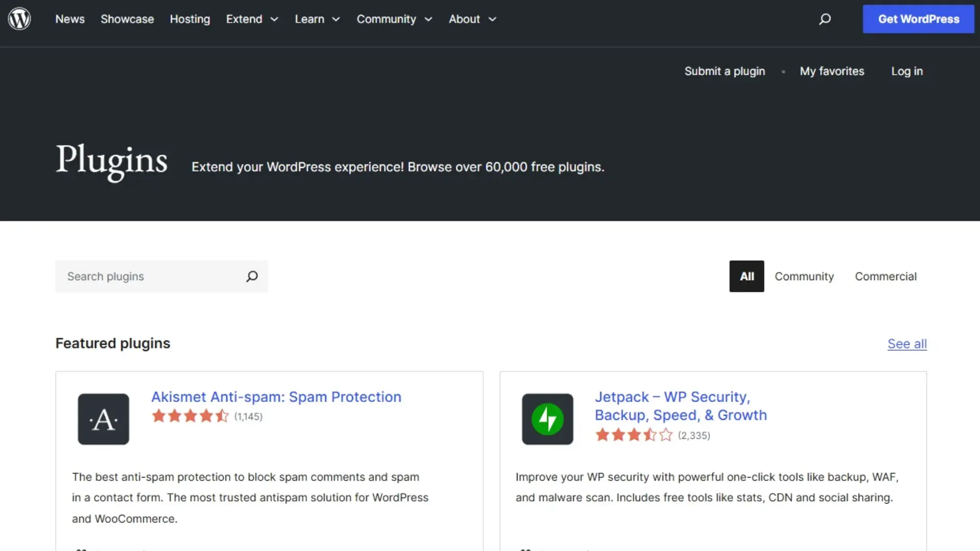Image resolution: width=980 pixels, height=551 pixels.
Task: Expand the Learn menu
Action: [x=317, y=19]
